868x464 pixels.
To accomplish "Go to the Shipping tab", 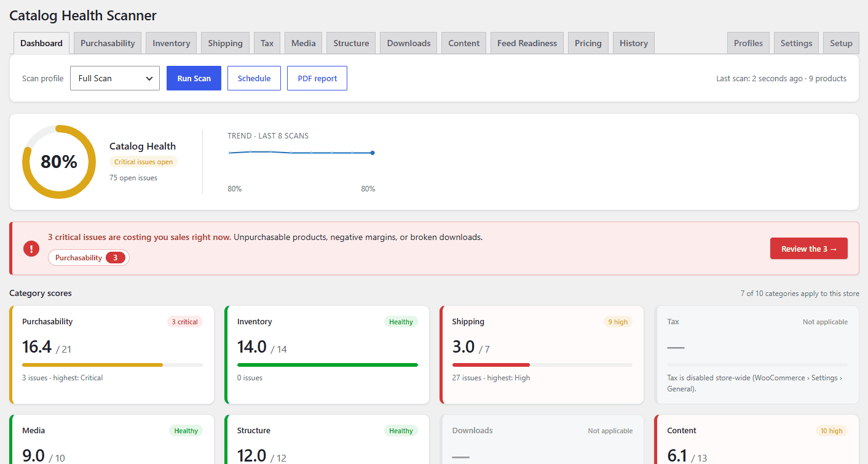I will click(x=225, y=43).
